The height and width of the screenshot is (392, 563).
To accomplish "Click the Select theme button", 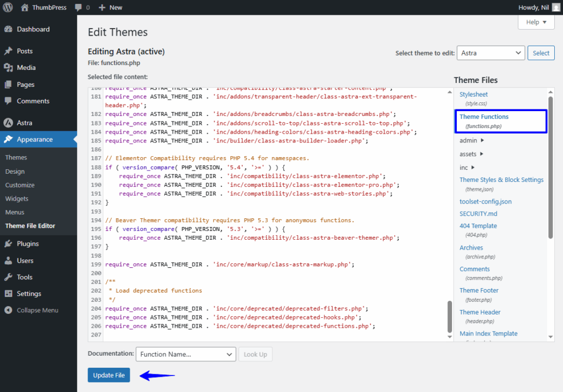I will (541, 53).
